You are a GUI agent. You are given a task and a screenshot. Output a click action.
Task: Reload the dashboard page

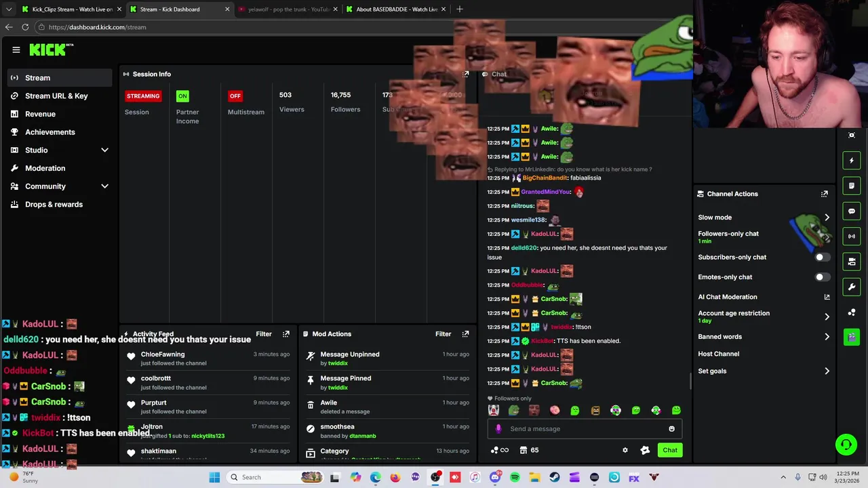pyautogui.click(x=25, y=27)
